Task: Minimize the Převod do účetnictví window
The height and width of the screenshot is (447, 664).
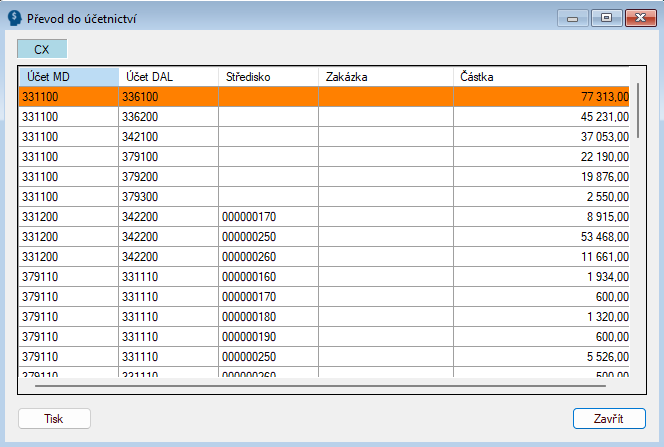Action: pyautogui.click(x=573, y=18)
